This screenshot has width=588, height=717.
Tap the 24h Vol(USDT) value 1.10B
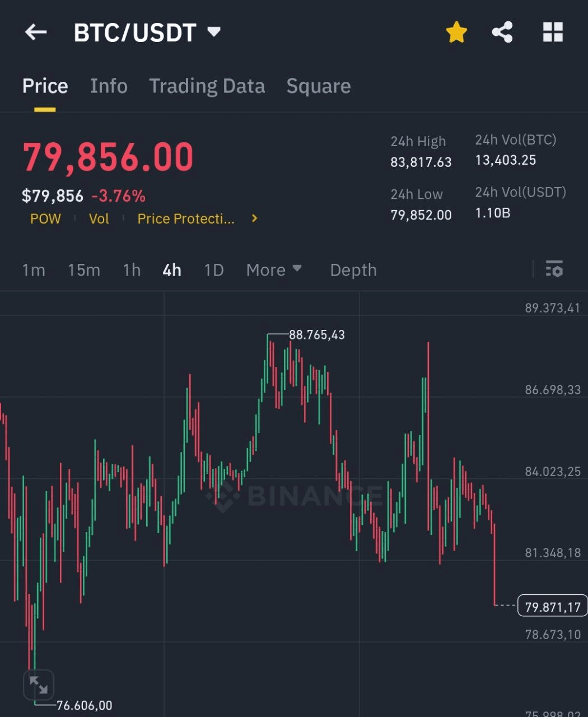(x=493, y=213)
